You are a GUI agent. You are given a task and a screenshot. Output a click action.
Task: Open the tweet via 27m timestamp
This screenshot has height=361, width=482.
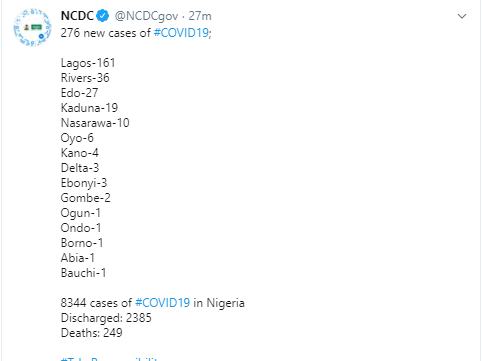[200, 16]
